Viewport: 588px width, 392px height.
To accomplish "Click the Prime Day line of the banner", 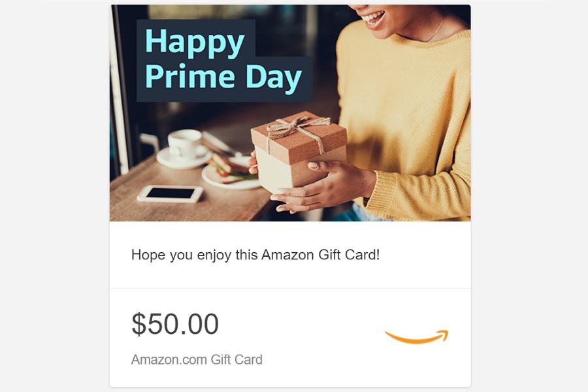I will (x=223, y=78).
